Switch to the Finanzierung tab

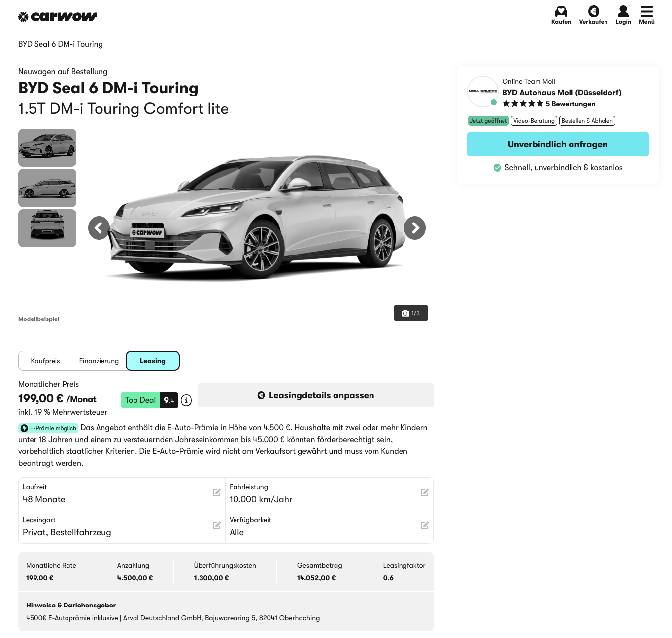click(x=99, y=361)
